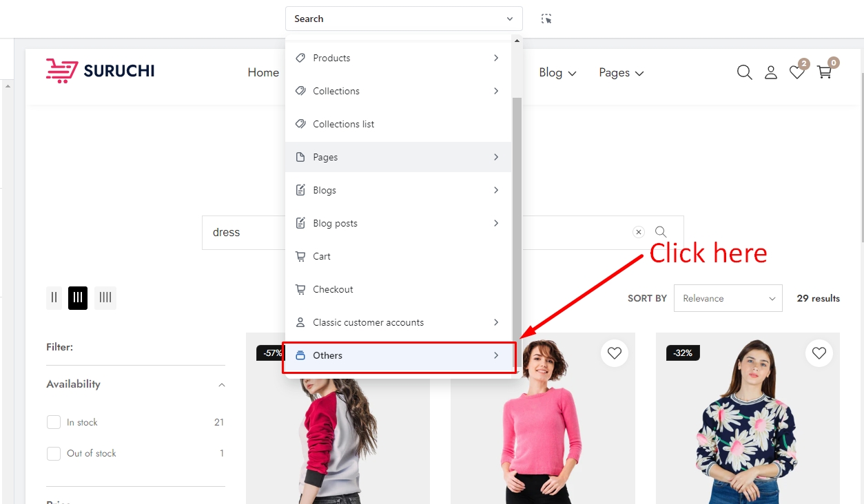Image resolution: width=864 pixels, height=504 pixels.
Task: Clear the dress search text
Action: coord(639,232)
